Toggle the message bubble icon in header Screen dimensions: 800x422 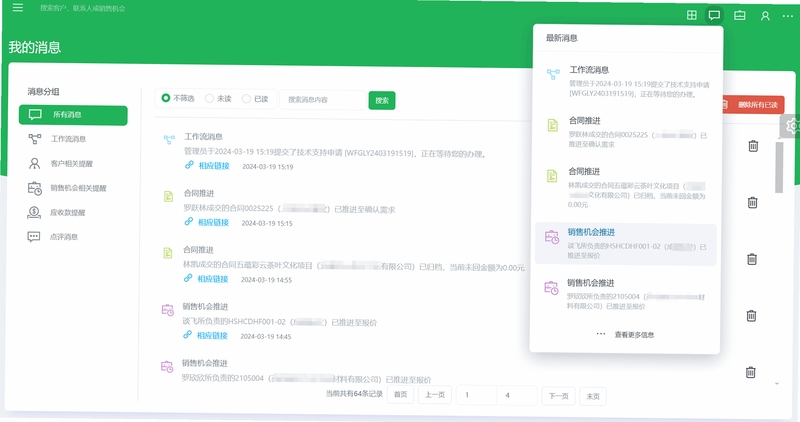pos(714,15)
